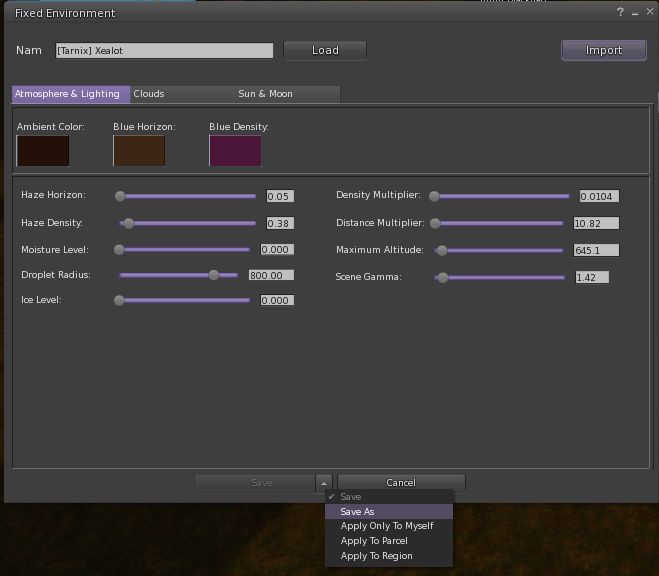Open the Blue Horizon color swatch
The image size is (659, 576).
[x=139, y=151]
